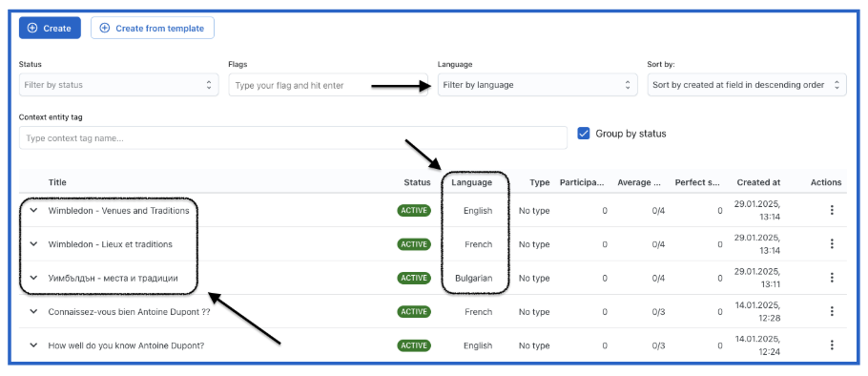Expand the Wimbledon - Lieux et traditions row
Screen dimensions: 868x376
coord(33,244)
